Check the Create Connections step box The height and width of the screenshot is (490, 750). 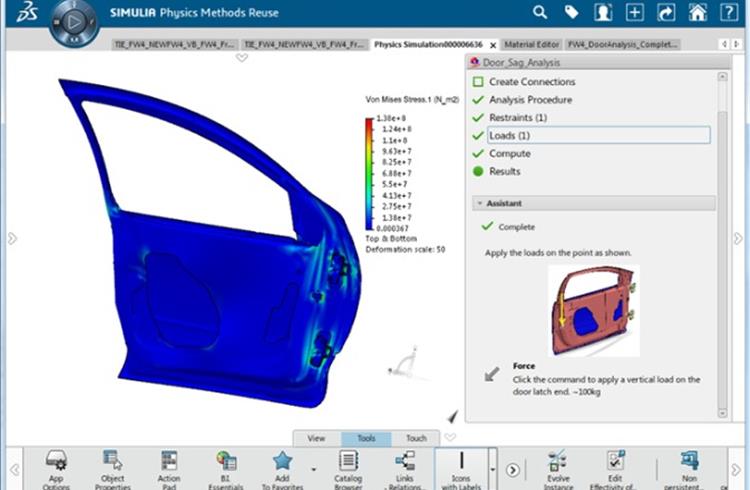(x=478, y=81)
